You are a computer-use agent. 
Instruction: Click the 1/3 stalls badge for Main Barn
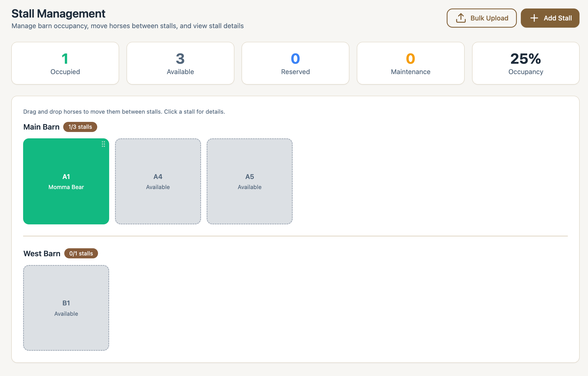80,127
